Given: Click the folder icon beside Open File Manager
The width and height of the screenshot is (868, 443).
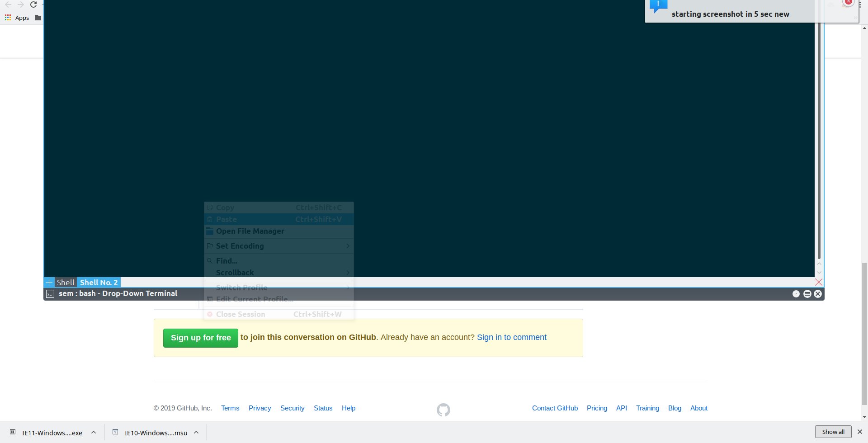Looking at the screenshot, I should click(x=210, y=231).
